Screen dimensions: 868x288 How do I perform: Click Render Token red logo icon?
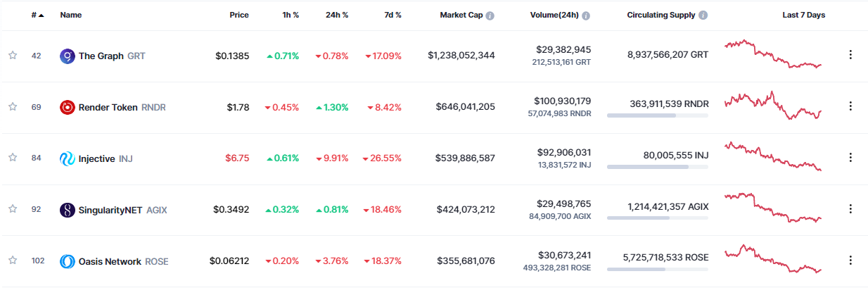coord(67,107)
